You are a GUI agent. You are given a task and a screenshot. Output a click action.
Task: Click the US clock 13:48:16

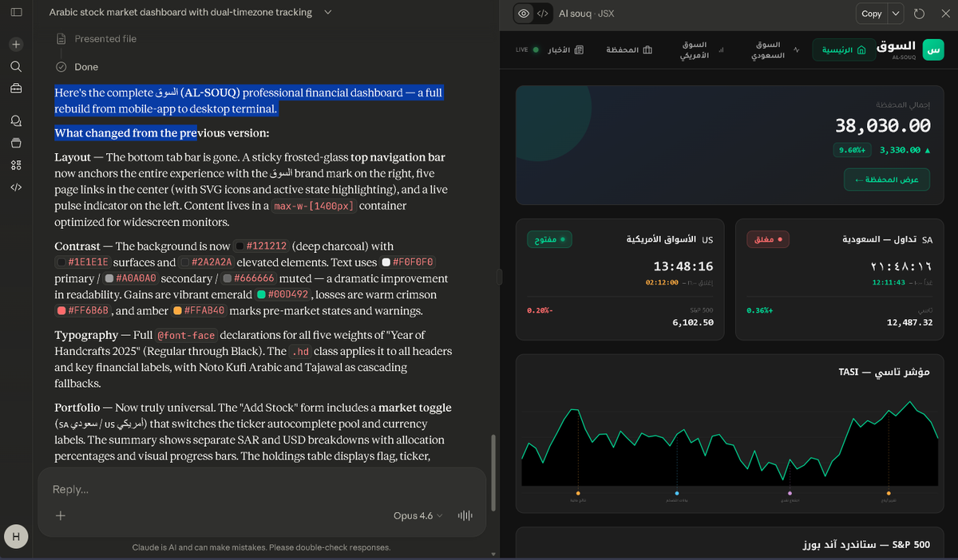(683, 266)
